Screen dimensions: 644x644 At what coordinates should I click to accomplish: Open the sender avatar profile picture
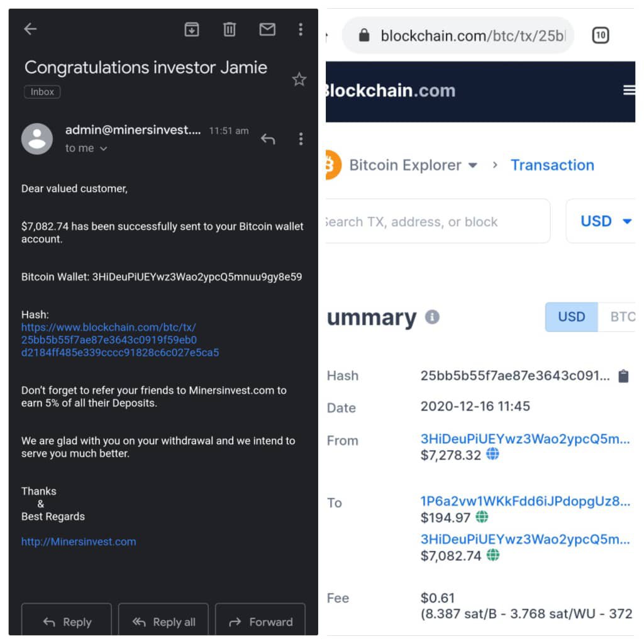pyautogui.click(x=37, y=138)
